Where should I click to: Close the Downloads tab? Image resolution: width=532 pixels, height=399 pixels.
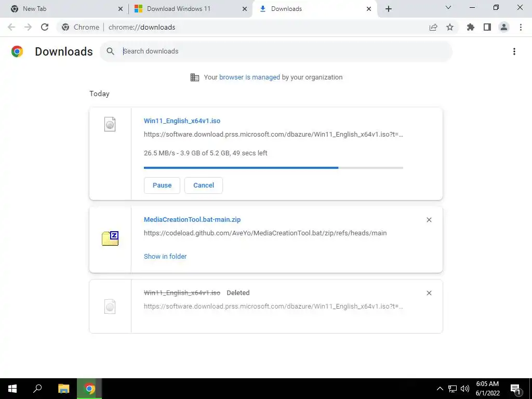[369, 9]
